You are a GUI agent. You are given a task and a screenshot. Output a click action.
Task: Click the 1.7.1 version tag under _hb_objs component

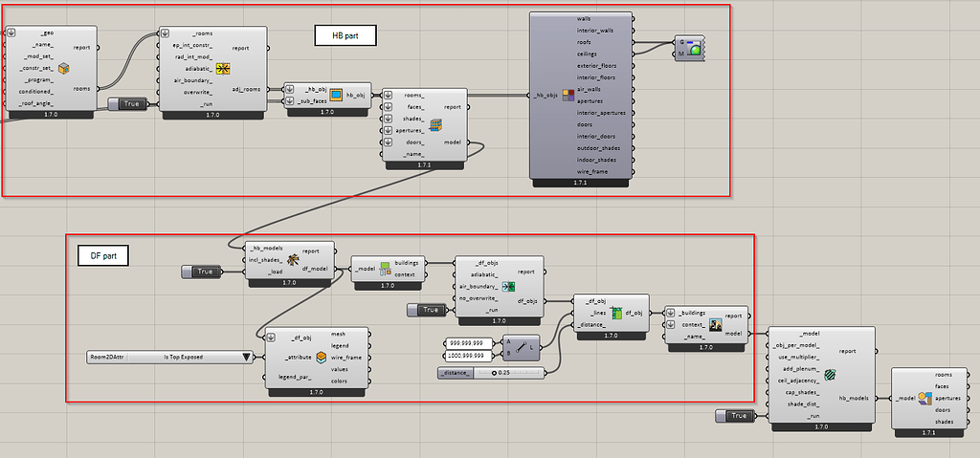tap(581, 183)
